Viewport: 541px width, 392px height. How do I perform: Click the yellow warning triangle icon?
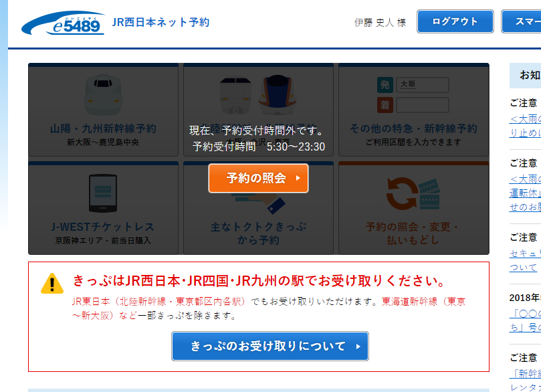pos(52,284)
